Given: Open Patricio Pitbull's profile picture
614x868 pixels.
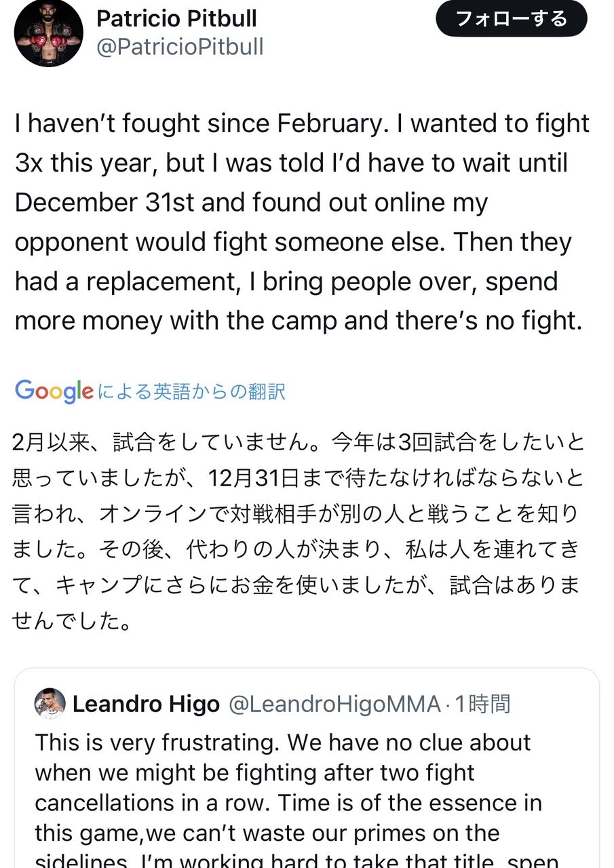Looking at the screenshot, I should (48, 32).
